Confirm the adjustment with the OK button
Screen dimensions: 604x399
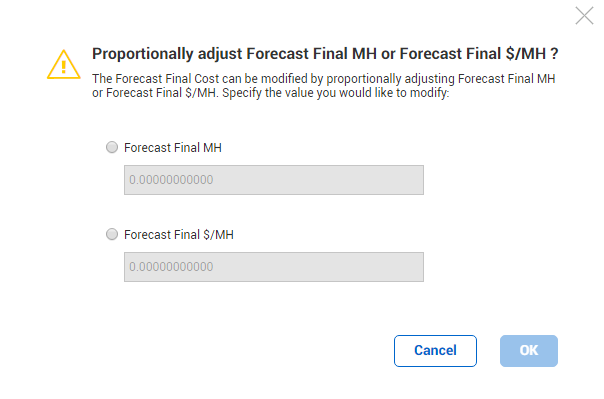click(x=529, y=350)
